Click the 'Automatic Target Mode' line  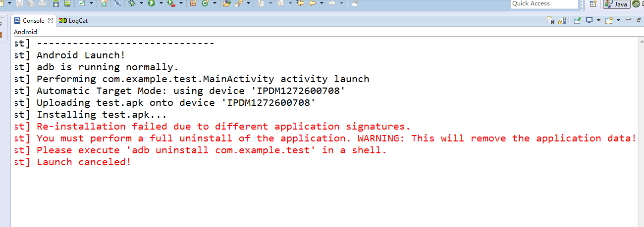(191, 91)
